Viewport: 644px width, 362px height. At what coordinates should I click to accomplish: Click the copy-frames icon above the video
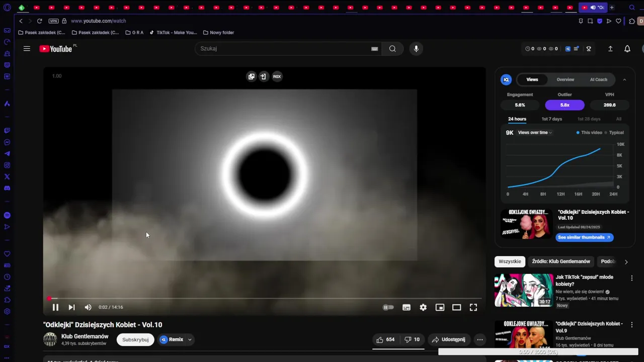click(251, 76)
